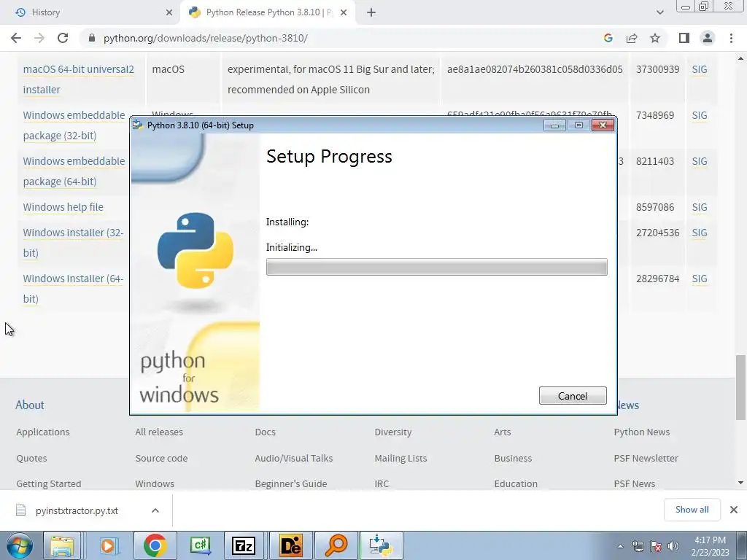Open Getting Started footer link

pyautogui.click(x=49, y=484)
